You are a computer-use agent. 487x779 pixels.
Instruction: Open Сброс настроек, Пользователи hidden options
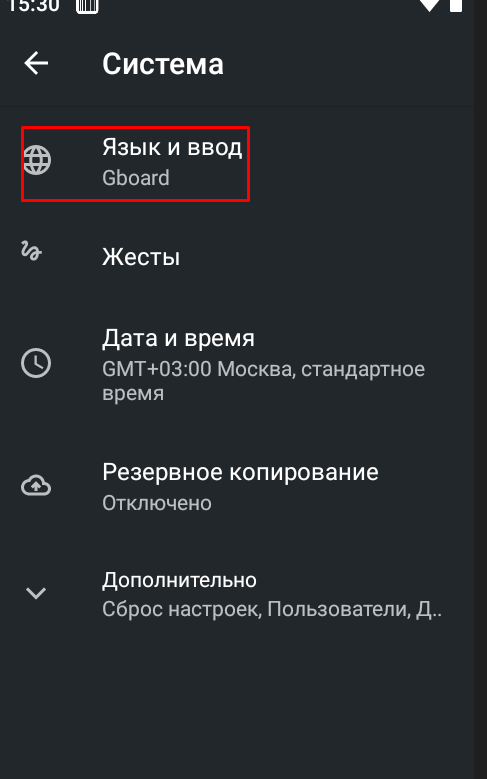[272, 609]
